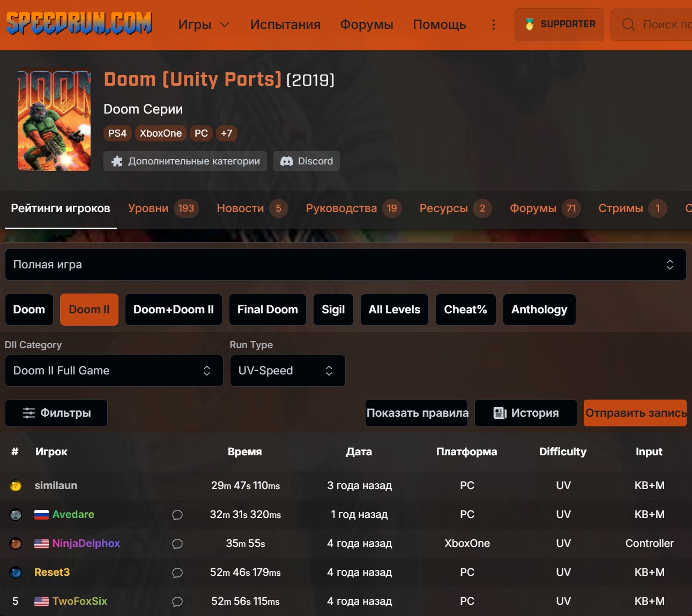Viewport: 692px width, 616px height.
Task: Open the Полная игра selector
Action: (x=346, y=265)
